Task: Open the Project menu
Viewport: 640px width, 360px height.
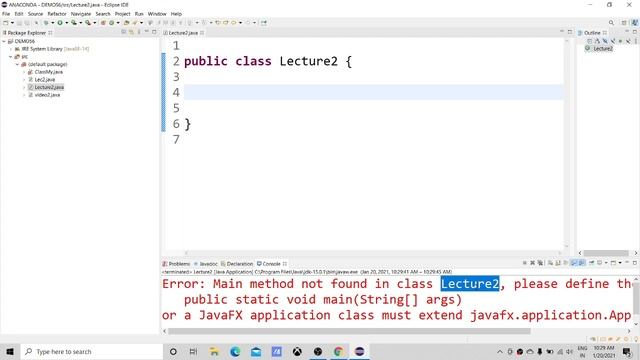Action: coord(122,14)
